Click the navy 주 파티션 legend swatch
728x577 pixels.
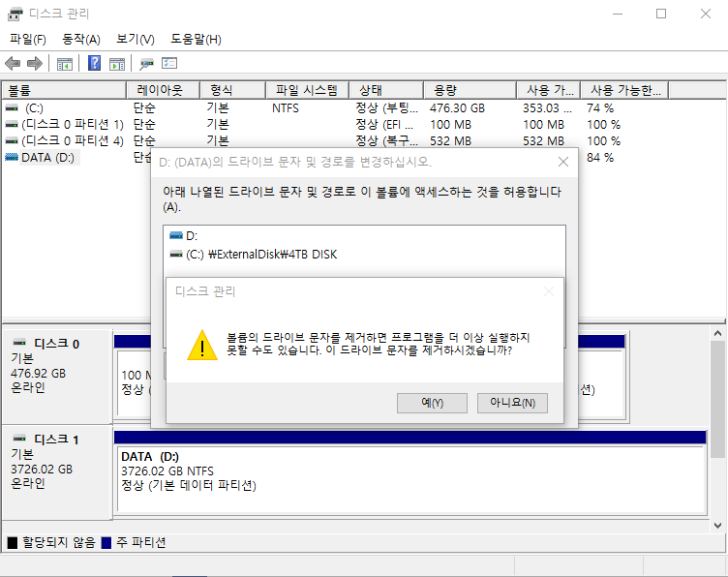click(x=106, y=543)
